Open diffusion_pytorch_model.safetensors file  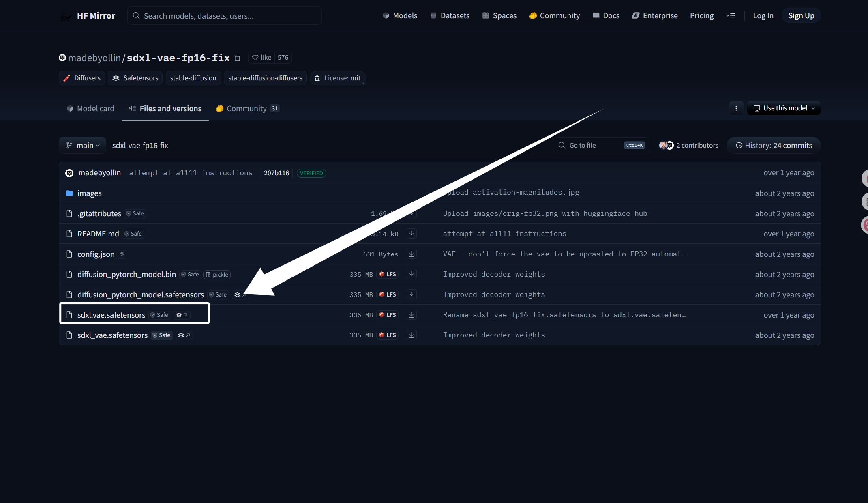[x=140, y=295]
